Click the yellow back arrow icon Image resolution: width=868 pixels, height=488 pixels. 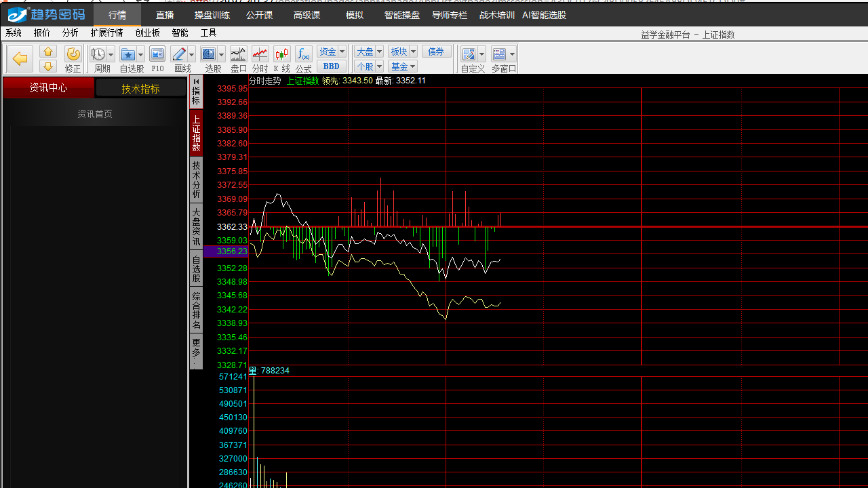coord(20,59)
